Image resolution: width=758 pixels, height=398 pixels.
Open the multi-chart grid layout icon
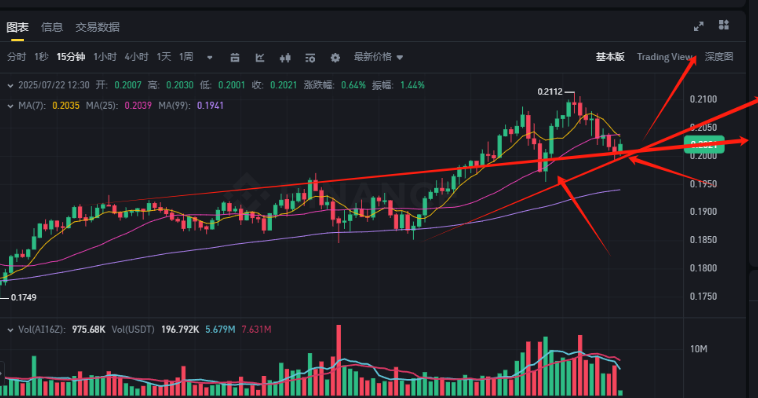(724, 25)
